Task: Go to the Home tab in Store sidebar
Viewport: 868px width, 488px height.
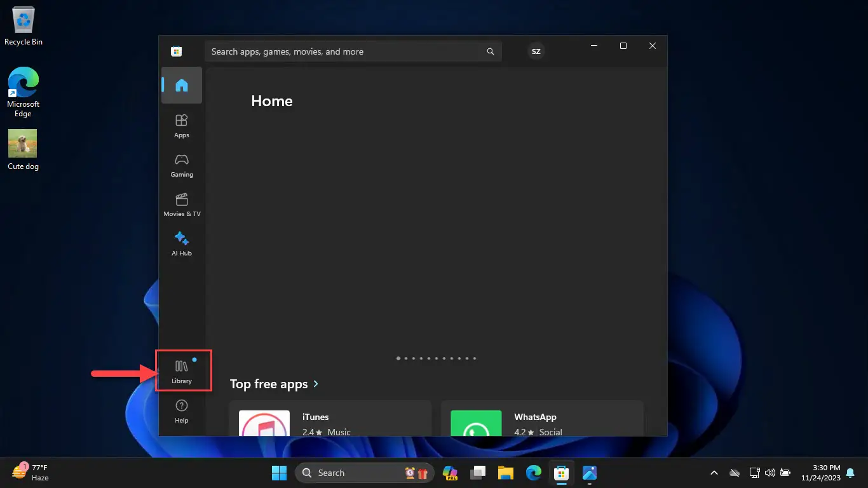Action: coord(182,85)
